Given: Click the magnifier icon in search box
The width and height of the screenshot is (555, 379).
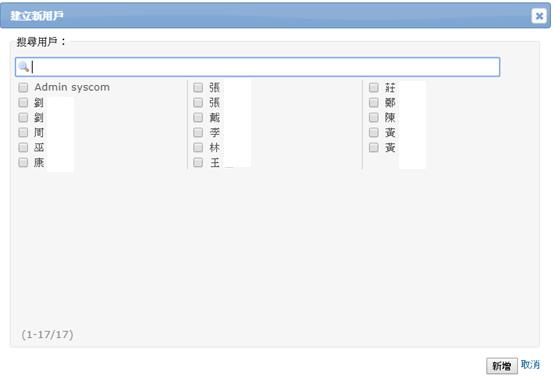Looking at the screenshot, I should click(23, 67).
